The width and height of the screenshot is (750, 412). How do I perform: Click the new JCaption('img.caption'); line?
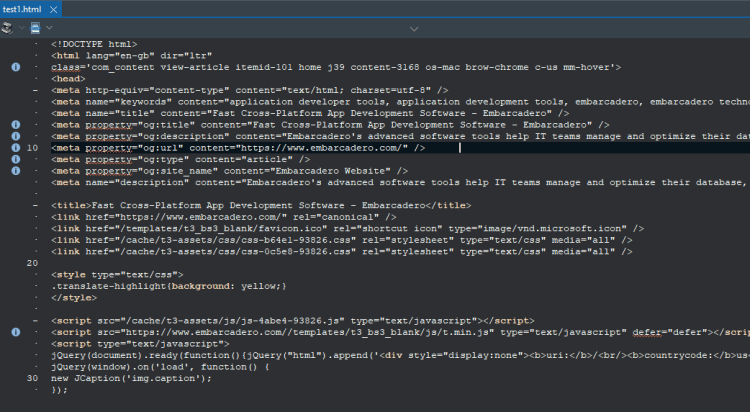pyautogui.click(x=132, y=378)
